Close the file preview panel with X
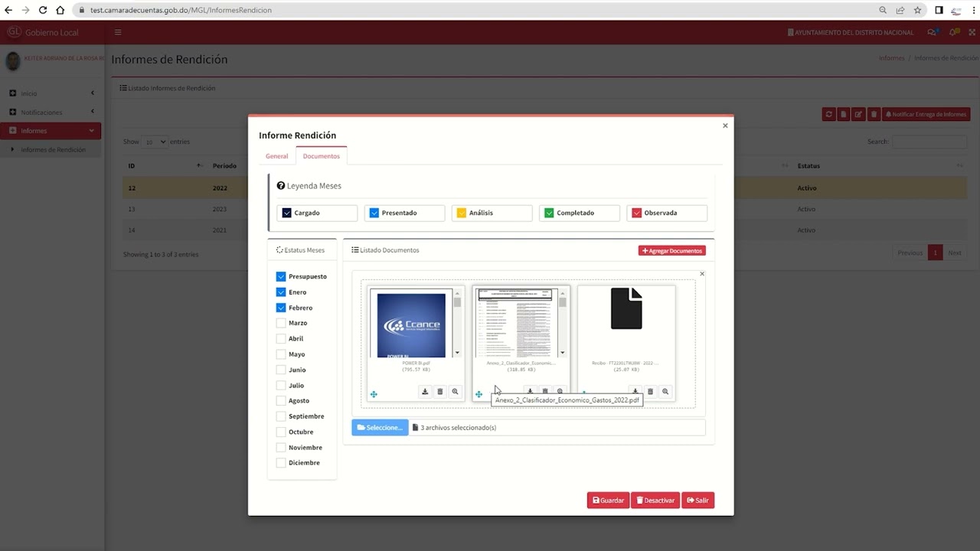This screenshot has width=980, height=551. click(702, 274)
